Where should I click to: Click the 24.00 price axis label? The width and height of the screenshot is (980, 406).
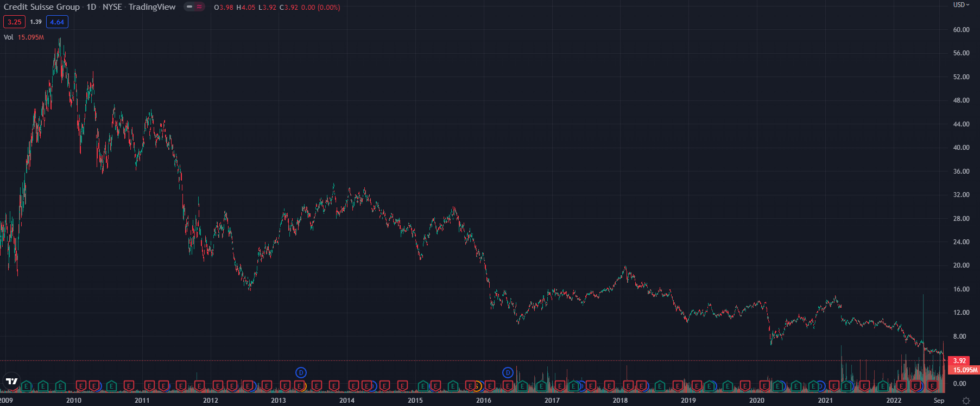[x=961, y=242]
